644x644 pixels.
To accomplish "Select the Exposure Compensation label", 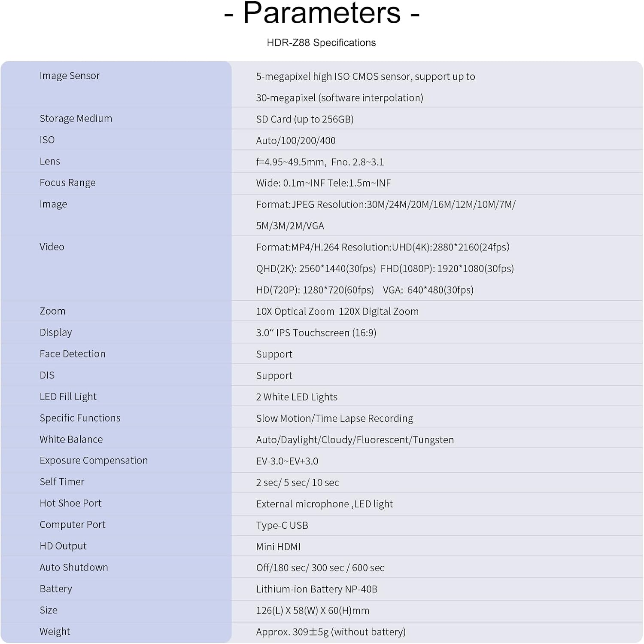I will click(x=94, y=461).
